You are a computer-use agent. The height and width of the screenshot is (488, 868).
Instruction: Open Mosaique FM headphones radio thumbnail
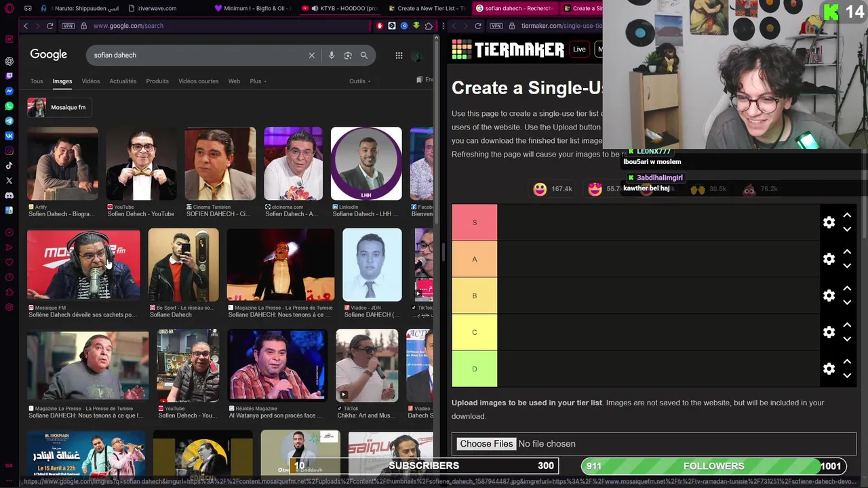point(83,264)
